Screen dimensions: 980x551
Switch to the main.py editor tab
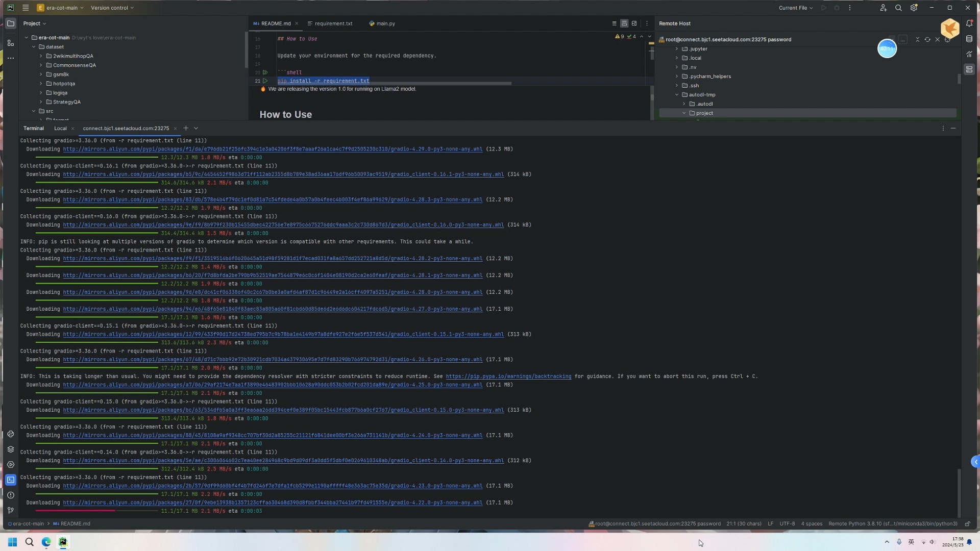(382, 23)
